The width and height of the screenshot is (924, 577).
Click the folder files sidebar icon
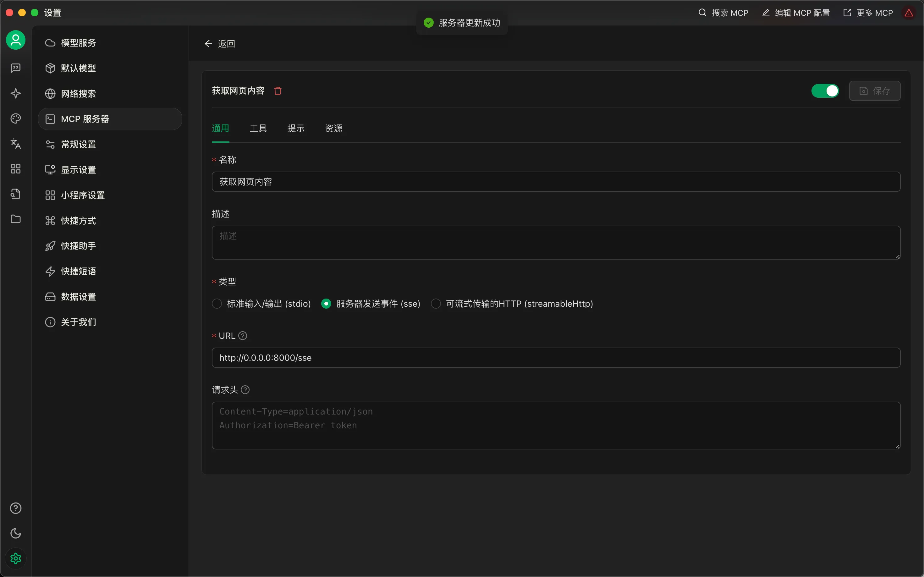point(16,219)
